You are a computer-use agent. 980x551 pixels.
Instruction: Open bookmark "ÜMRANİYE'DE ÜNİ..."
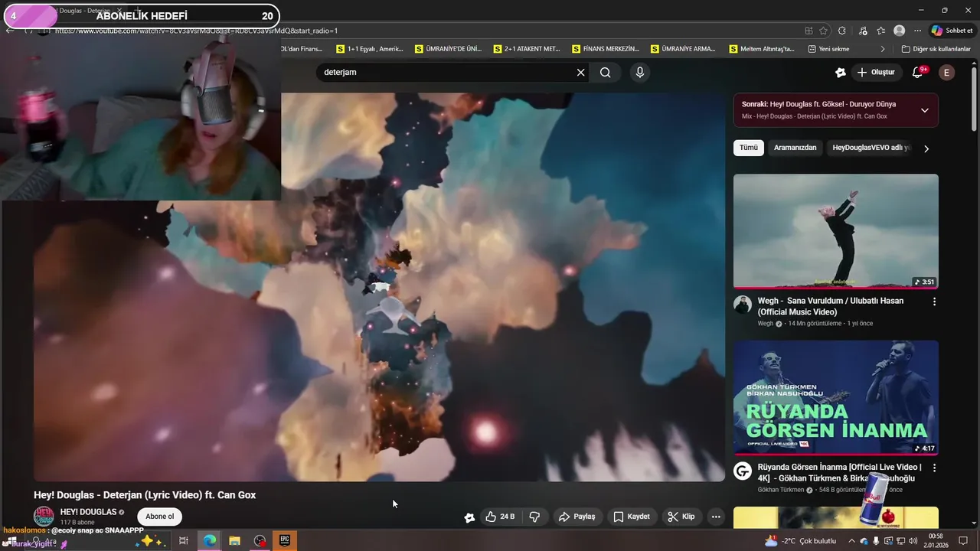click(x=449, y=49)
